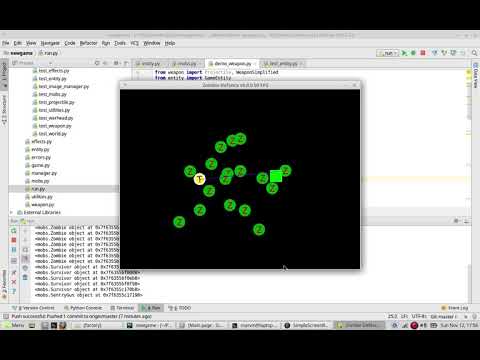Click the scroll-from-source icon in Project panel

97,63
